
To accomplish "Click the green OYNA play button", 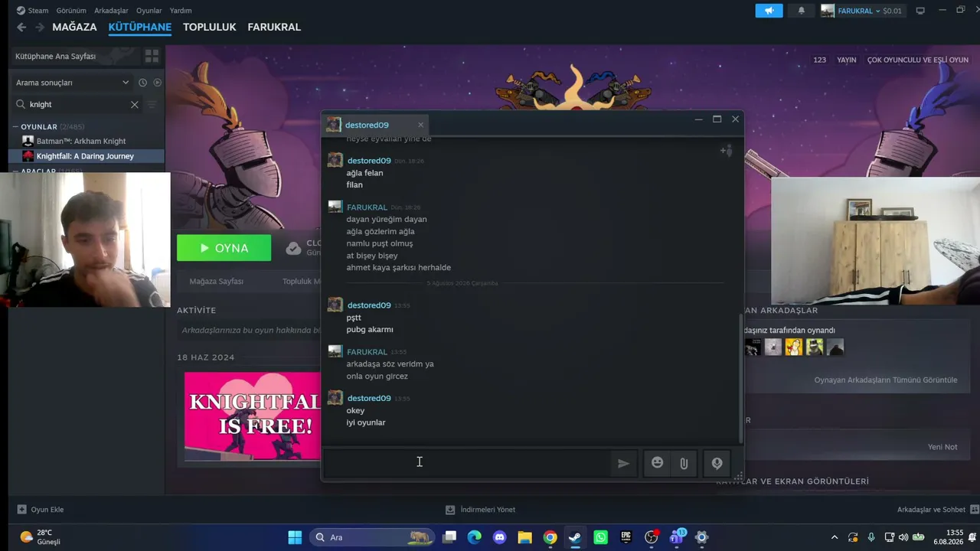I will [x=224, y=248].
